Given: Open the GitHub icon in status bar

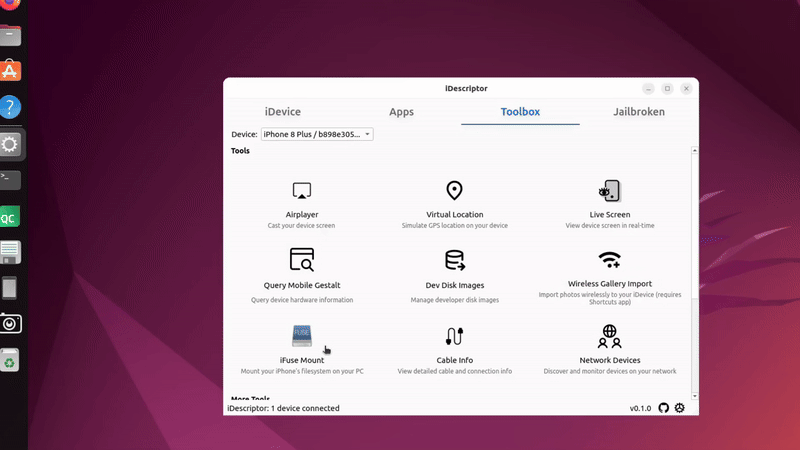Looking at the screenshot, I should tap(663, 408).
